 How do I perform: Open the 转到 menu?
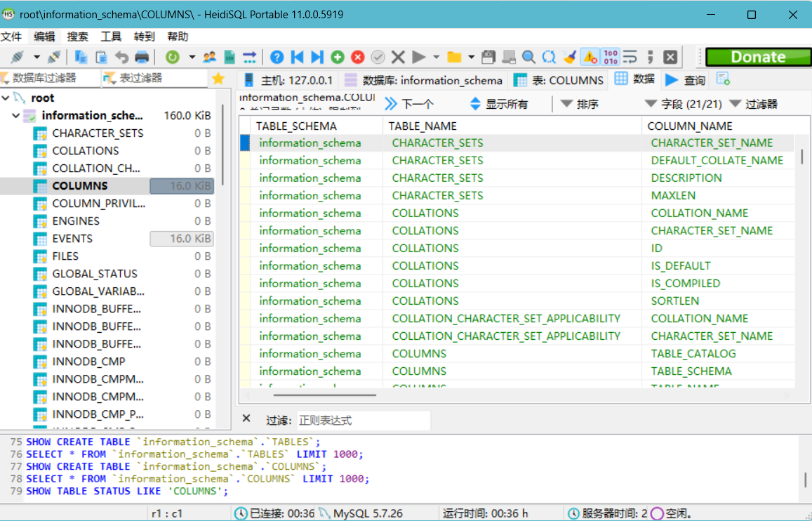(144, 37)
